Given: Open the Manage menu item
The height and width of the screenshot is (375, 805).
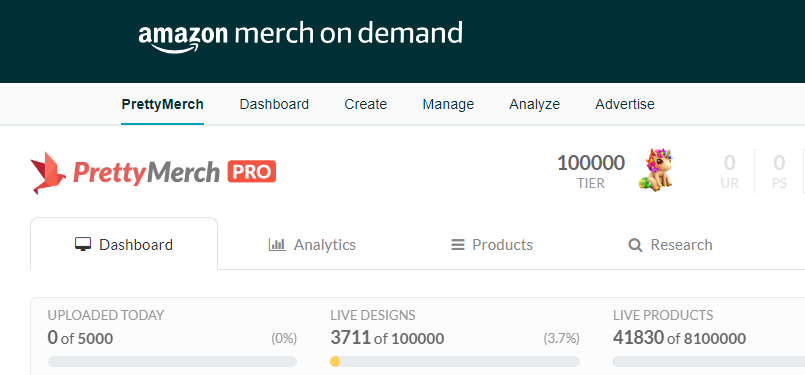Looking at the screenshot, I should click(448, 104).
